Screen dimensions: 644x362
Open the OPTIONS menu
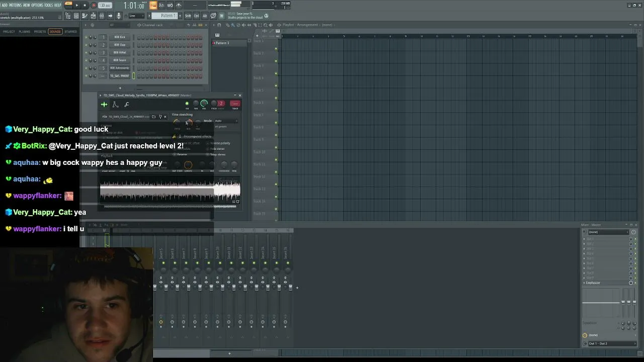[37, 5]
